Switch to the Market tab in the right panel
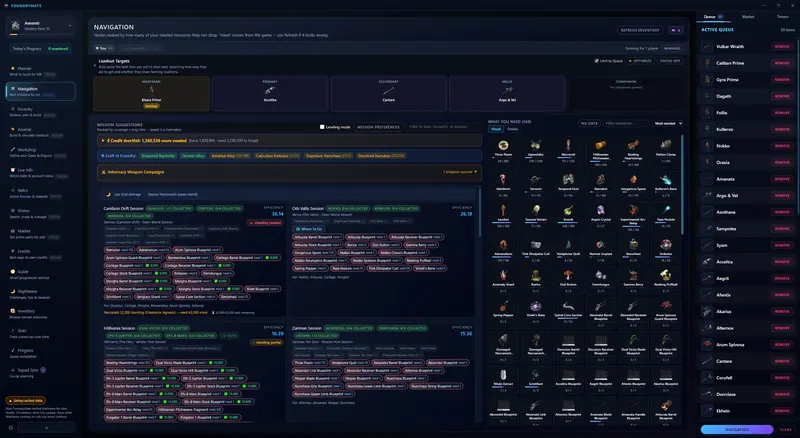This screenshot has width=800, height=438. (x=748, y=17)
